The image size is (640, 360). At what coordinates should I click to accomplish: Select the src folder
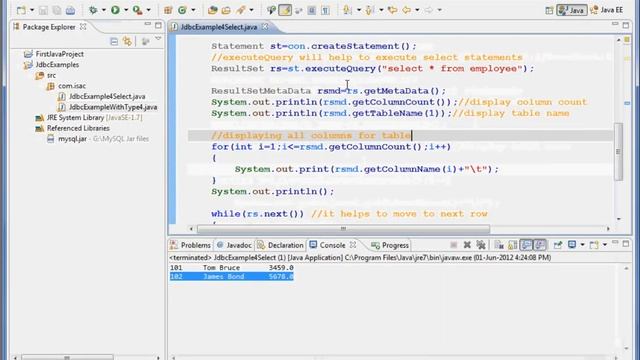51,75
